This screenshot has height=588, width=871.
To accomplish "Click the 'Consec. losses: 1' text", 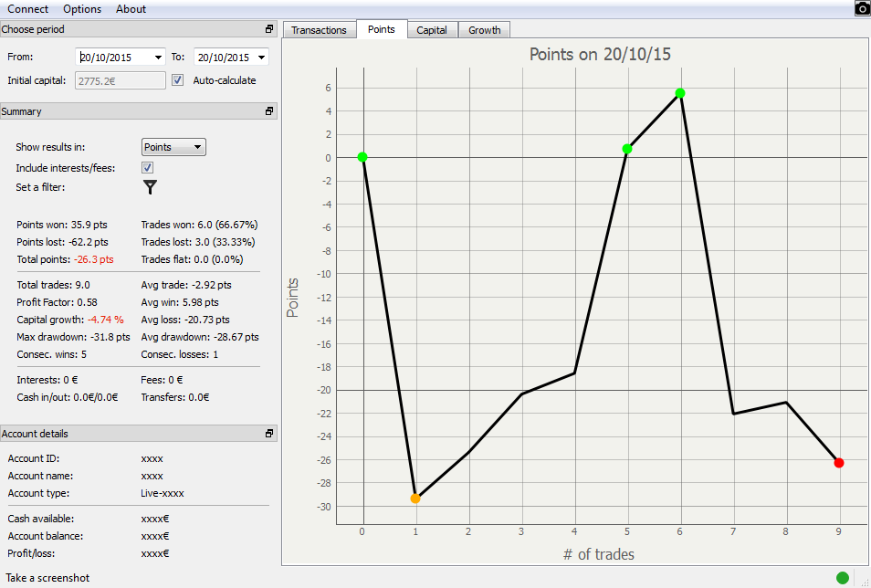I will point(180,354).
